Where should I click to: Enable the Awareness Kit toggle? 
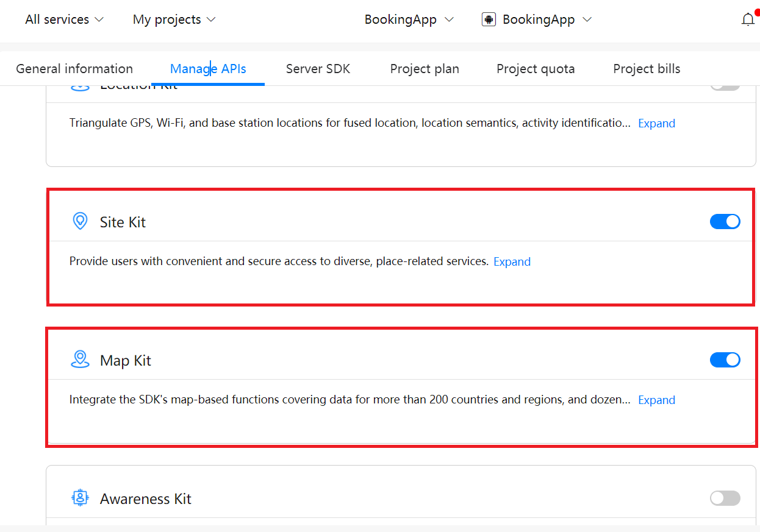[725, 498]
